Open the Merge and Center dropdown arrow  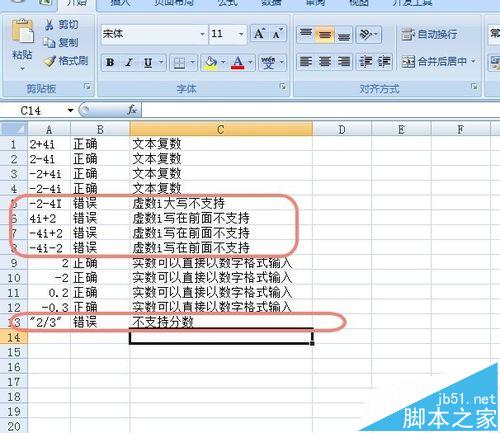pyautogui.click(x=473, y=61)
